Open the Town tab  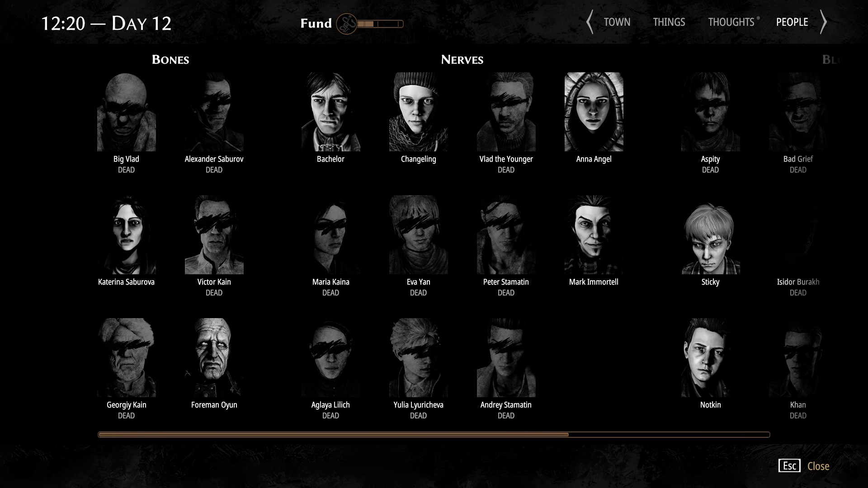(x=617, y=22)
